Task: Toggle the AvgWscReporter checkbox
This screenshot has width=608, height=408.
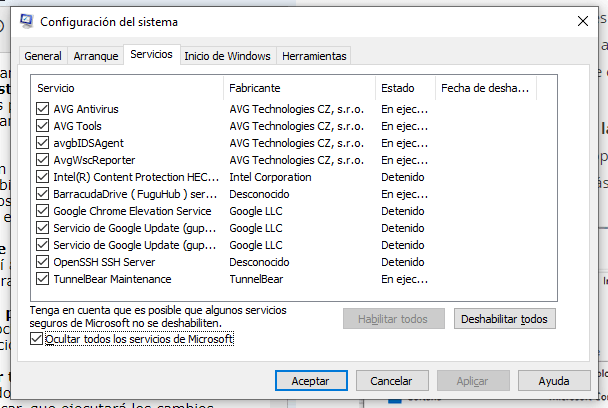Action: click(x=42, y=160)
